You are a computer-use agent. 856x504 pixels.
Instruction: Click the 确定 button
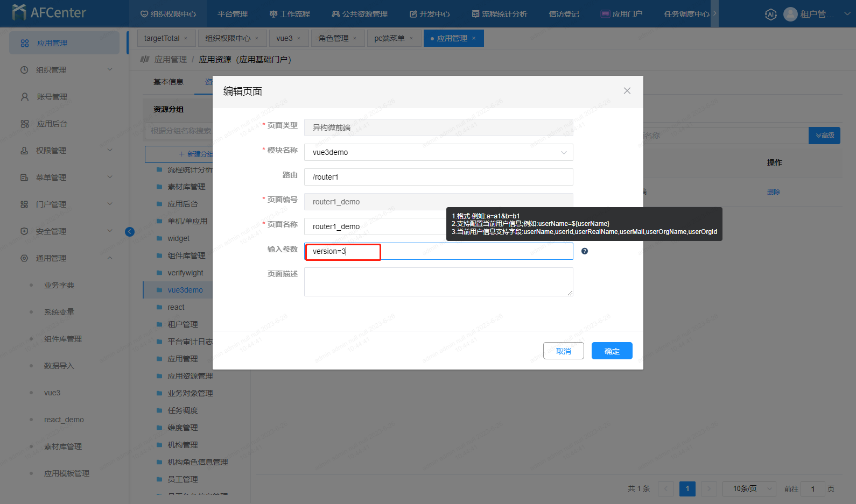point(612,351)
